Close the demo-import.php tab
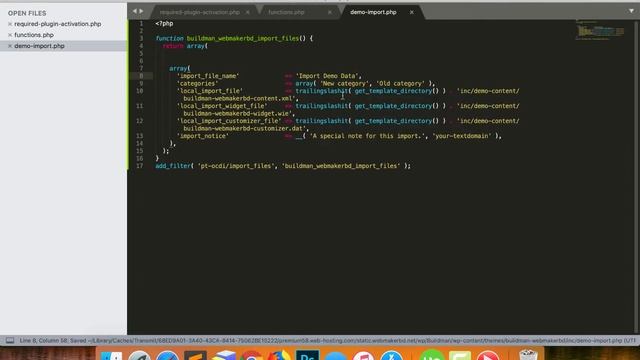The width and height of the screenshot is (640, 360). [411, 12]
